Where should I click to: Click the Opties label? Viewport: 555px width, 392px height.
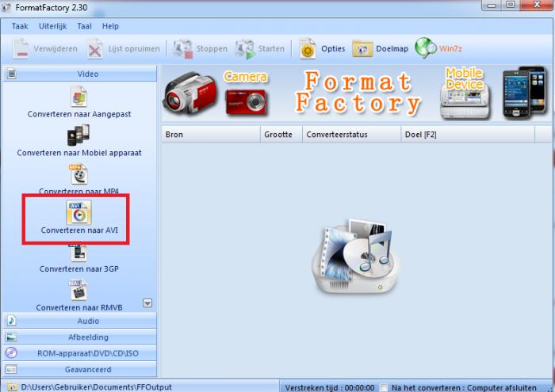pyautogui.click(x=333, y=49)
